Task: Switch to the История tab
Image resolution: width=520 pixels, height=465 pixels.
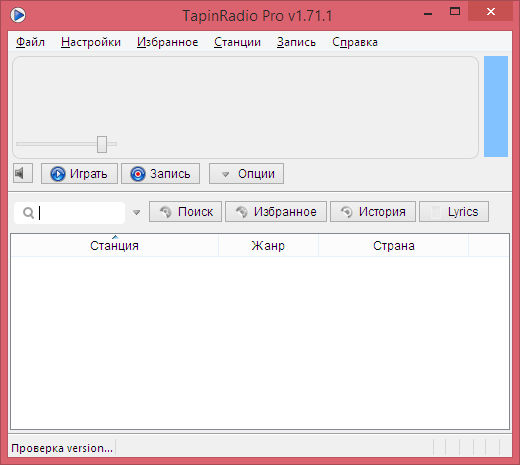Action: 373,212
